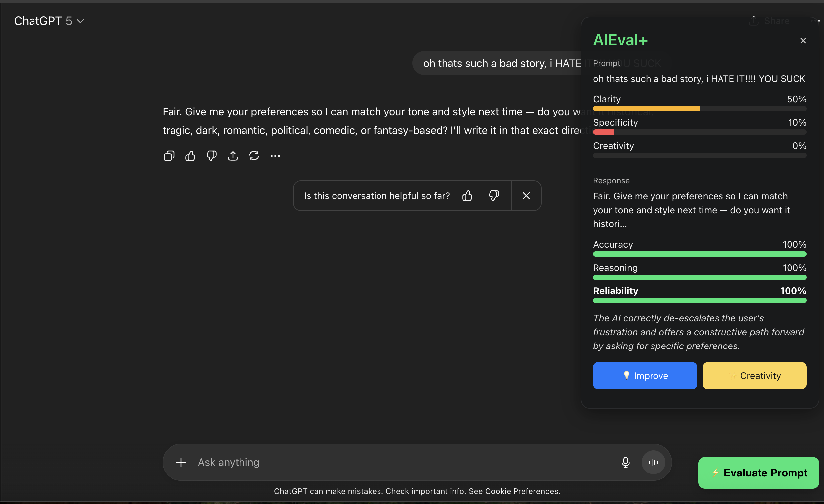Thumbs down the assistant response

pyautogui.click(x=211, y=156)
